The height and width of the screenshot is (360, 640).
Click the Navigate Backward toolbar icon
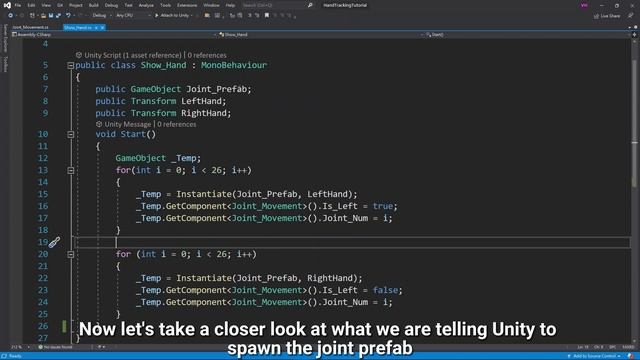pyautogui.click(x=11, y=16)
